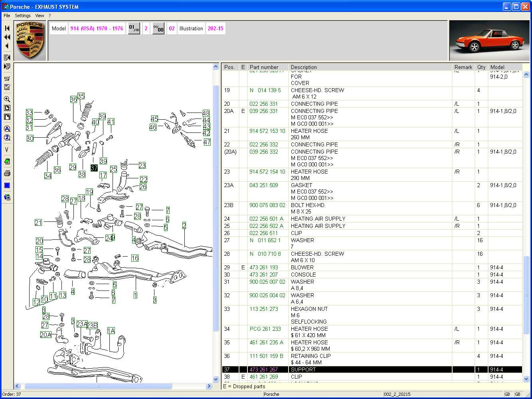Click the second 01/00 subgroup button
532x399 pixels.
pos(158,28)
